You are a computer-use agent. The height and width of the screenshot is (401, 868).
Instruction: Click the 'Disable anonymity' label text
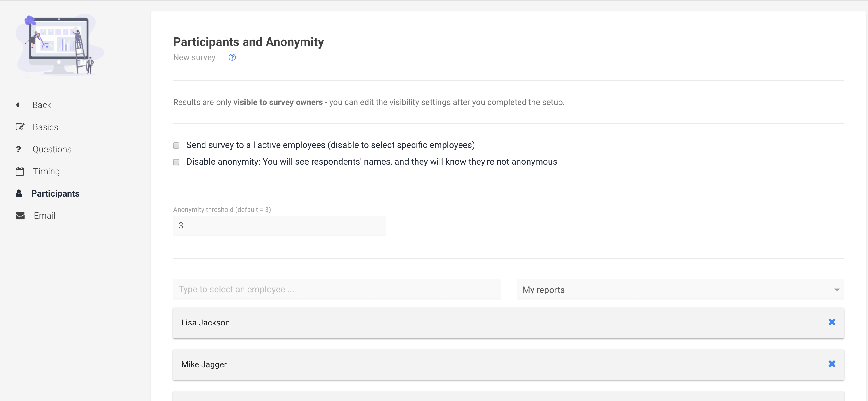(372, 162)
